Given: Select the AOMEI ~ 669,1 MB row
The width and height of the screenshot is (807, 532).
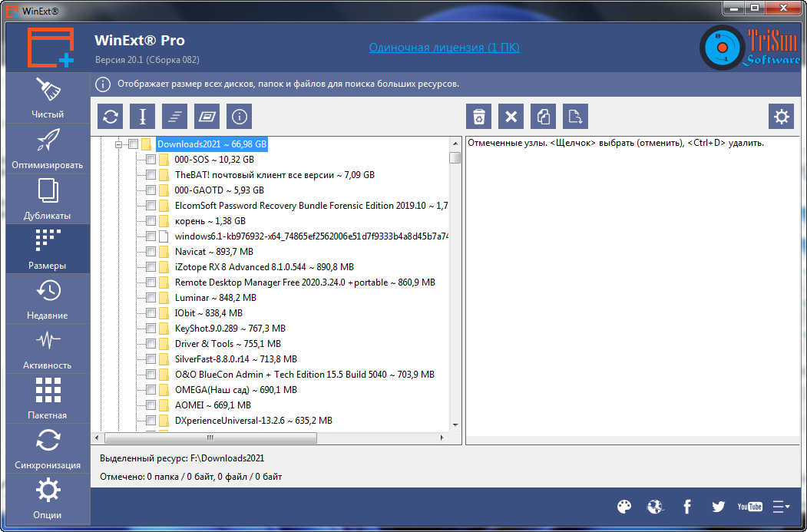Looking at the screenshot, I should 213,405.
